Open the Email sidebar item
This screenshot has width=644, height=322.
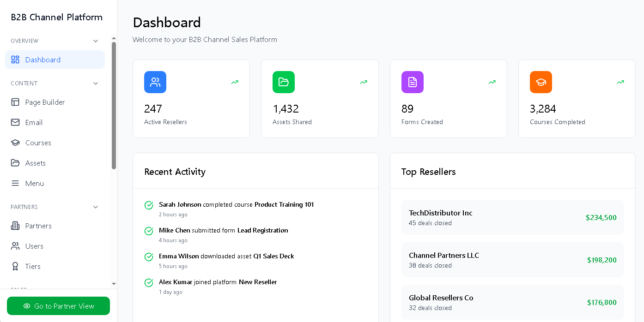click(34, 123)
